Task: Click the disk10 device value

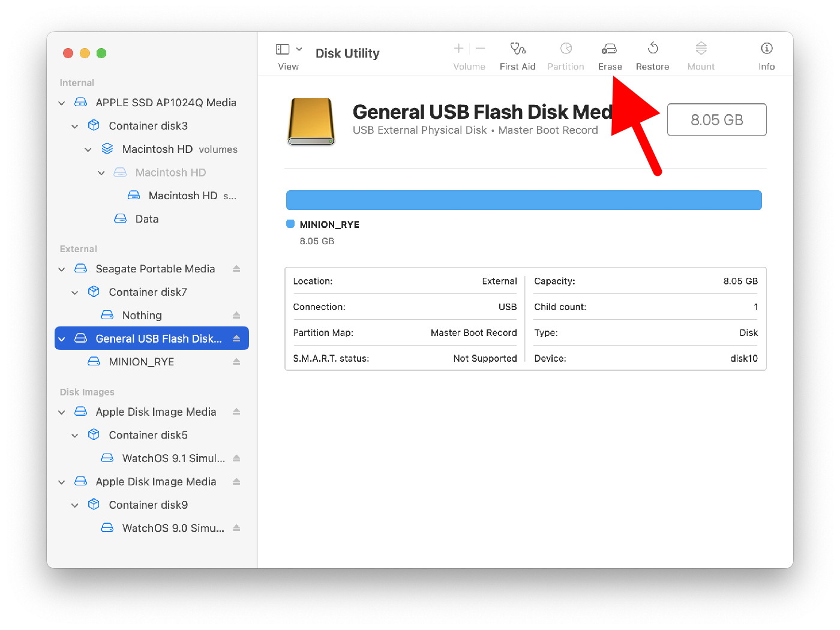Action: (744, 358)
